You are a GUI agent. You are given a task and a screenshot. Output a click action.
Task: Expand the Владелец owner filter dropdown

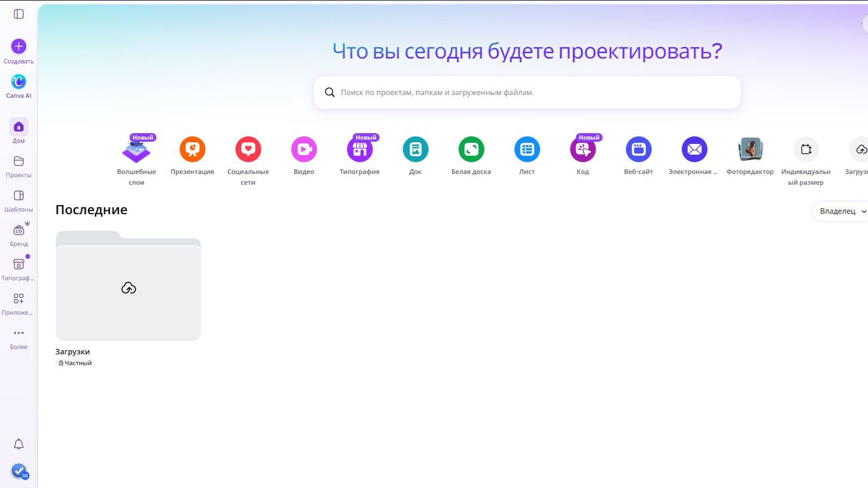[x=840, y=211]
